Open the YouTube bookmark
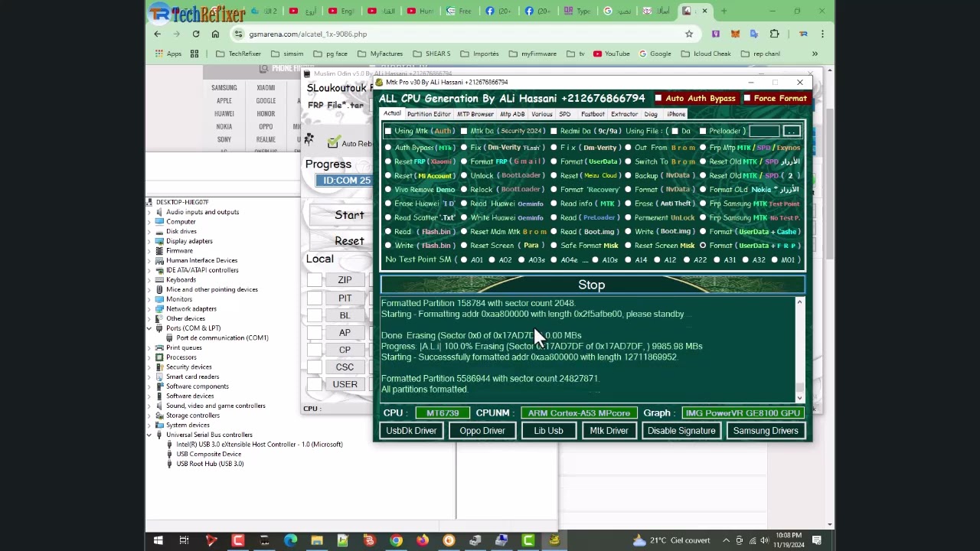The width and height of the screenshot is (980, 551). pyautogui.click(x=611, y=54)
